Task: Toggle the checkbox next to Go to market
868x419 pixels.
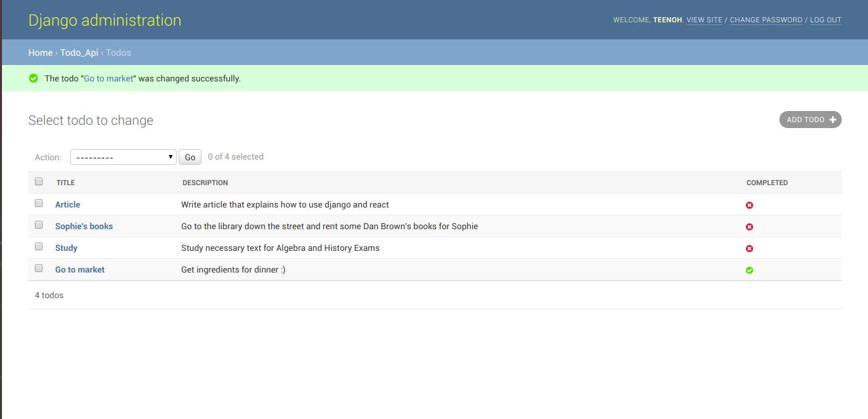Action: pos(38,266)
